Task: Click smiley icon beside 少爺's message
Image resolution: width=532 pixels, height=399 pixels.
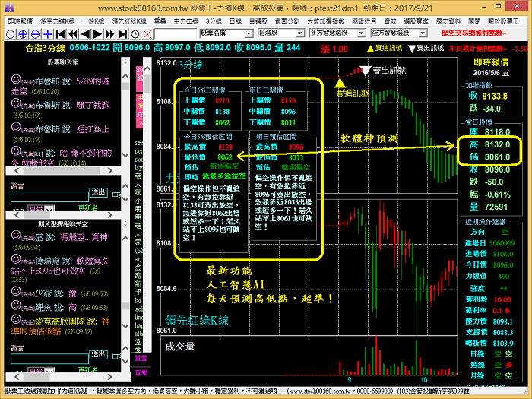Action: (16, 291)
